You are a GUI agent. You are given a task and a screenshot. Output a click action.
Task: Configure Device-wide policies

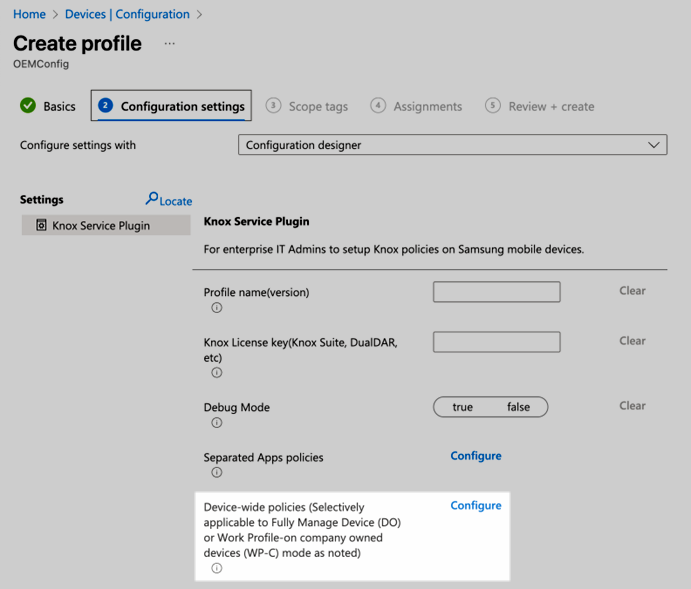pos(476,506)
